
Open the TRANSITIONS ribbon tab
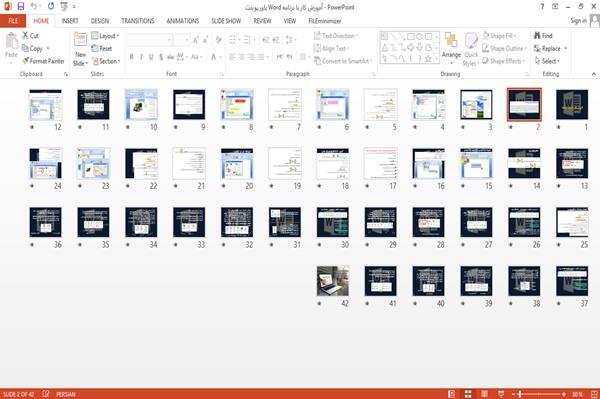tap(138, 21)
